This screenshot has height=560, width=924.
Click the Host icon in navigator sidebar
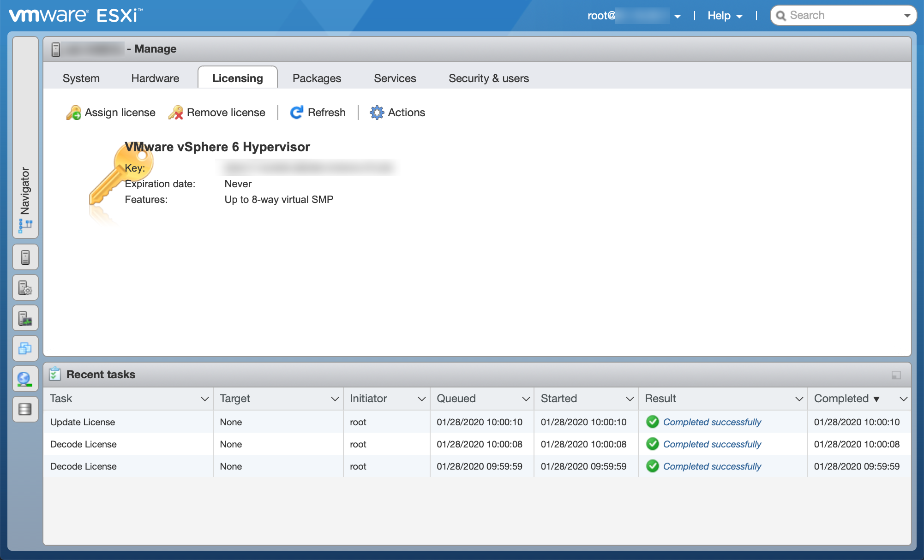[25, 257]
